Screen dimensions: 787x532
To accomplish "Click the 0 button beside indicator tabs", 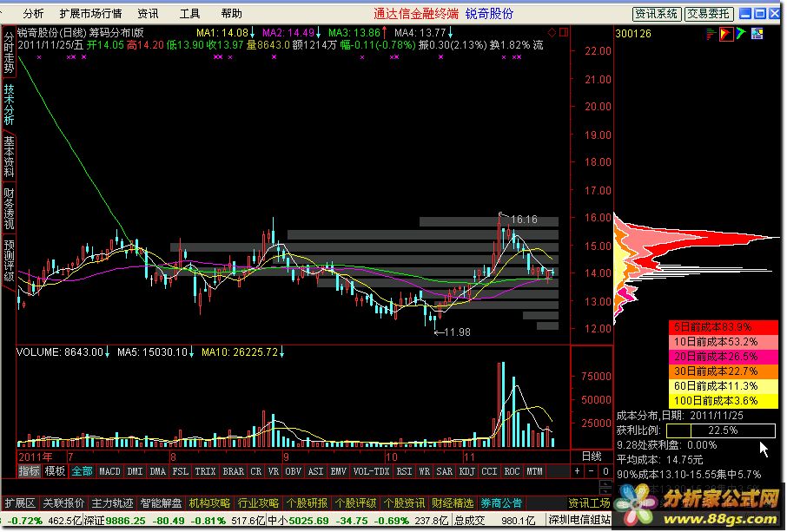I will 605,472.
